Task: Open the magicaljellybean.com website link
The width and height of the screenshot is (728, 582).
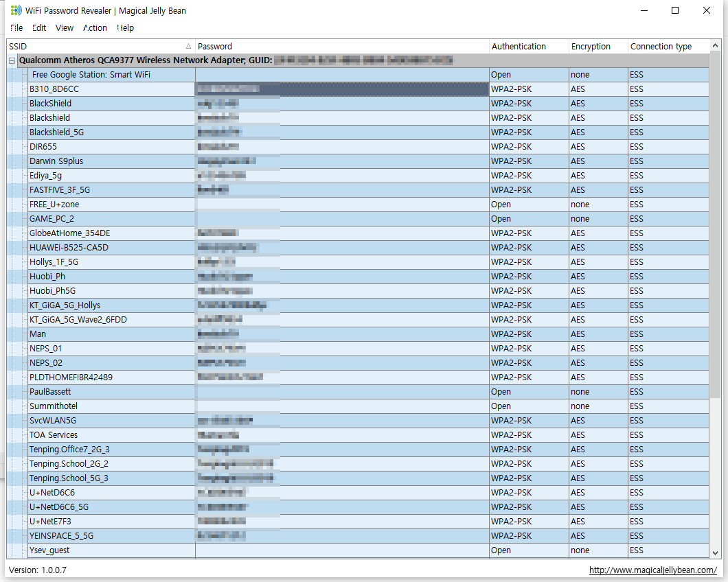Action: click(x=652, y=570)
